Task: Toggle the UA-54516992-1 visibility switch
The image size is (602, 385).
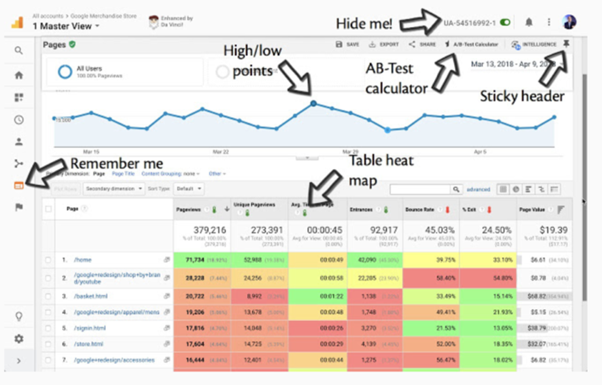Action: click(505, 23)
